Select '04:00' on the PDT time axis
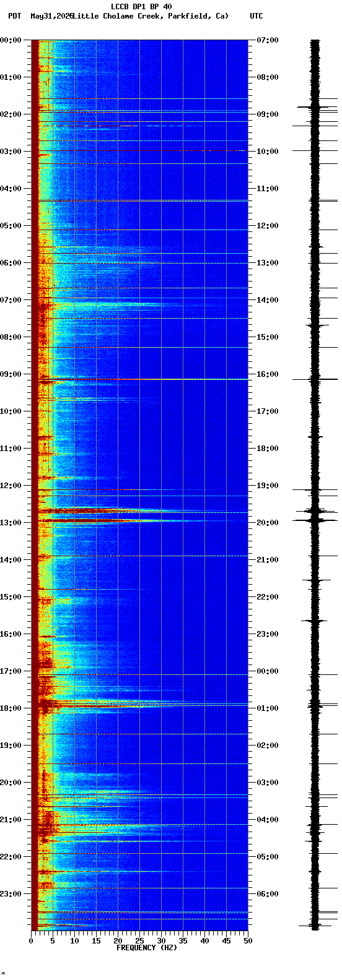 pyautogui.click(x=11, y=189)
